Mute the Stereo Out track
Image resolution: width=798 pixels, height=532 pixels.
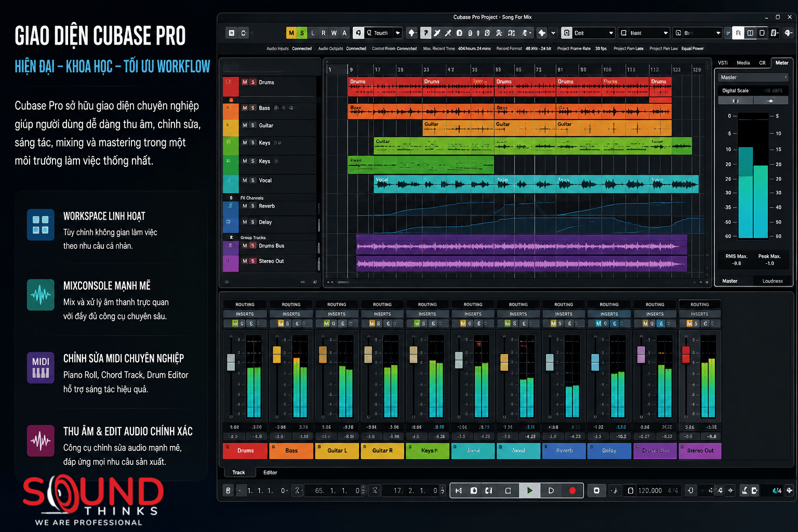(245, 261)
